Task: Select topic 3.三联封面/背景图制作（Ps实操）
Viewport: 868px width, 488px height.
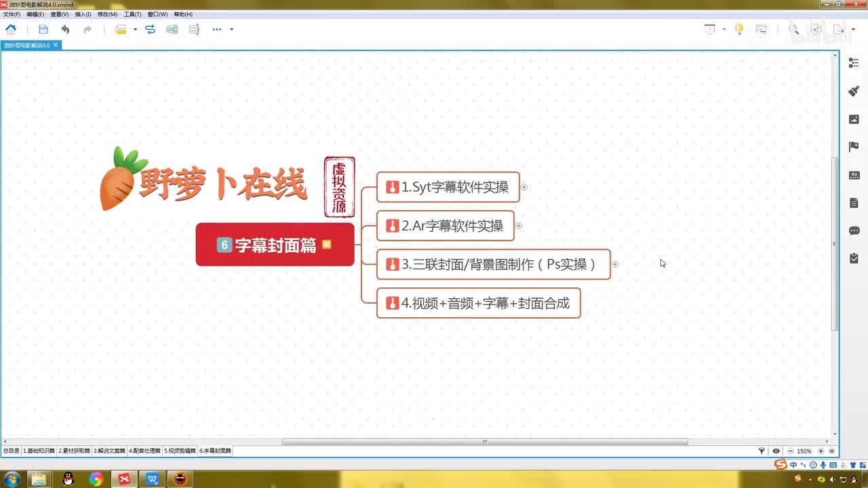Action: point(493,264)
